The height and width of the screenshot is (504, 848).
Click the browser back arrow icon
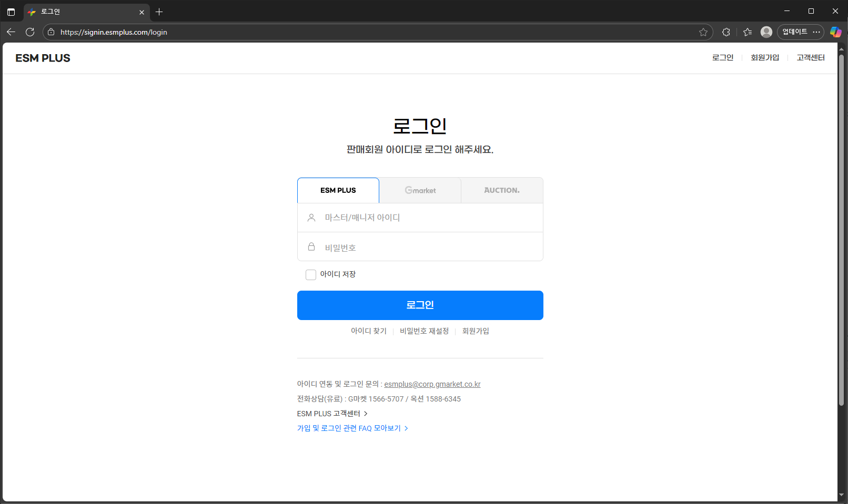coord(11,32)
